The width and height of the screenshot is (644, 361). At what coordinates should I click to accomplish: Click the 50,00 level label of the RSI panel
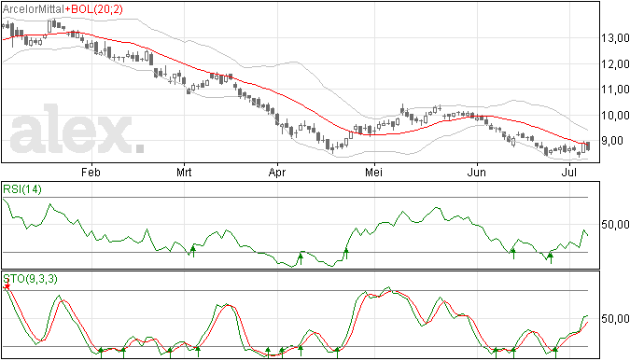615,225
